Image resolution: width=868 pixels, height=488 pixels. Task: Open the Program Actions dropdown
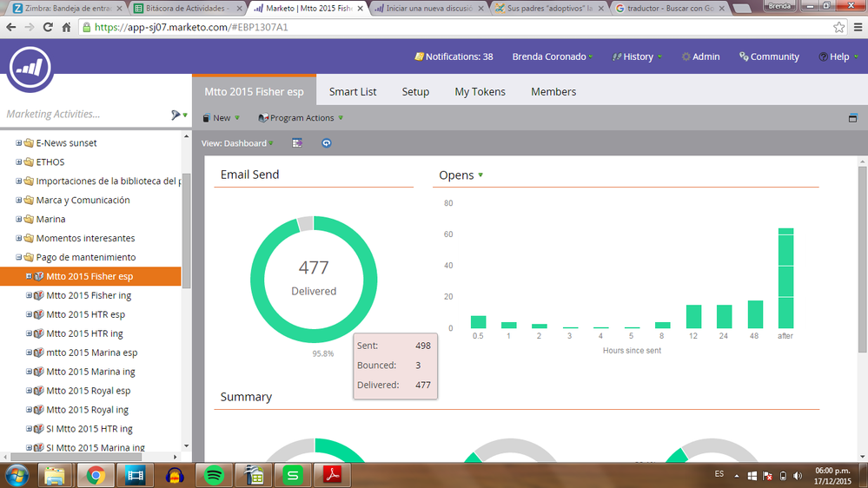tap(301, 118)
